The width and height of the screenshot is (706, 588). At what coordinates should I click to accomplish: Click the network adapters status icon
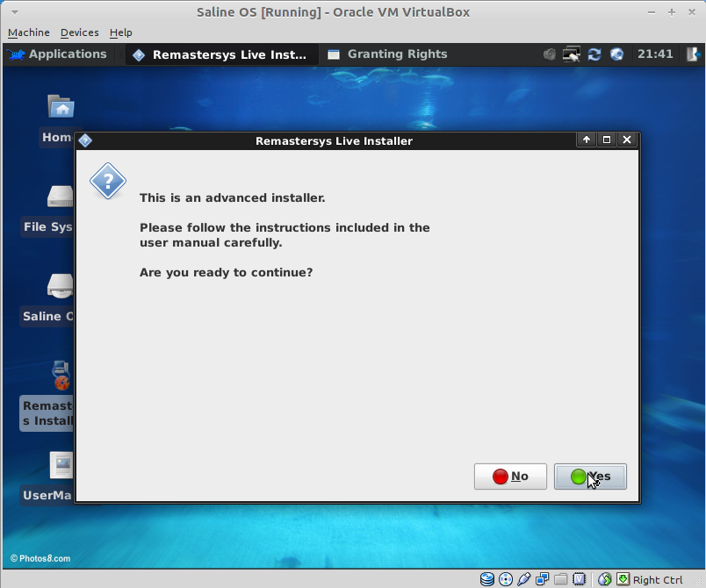pos(542,579)
